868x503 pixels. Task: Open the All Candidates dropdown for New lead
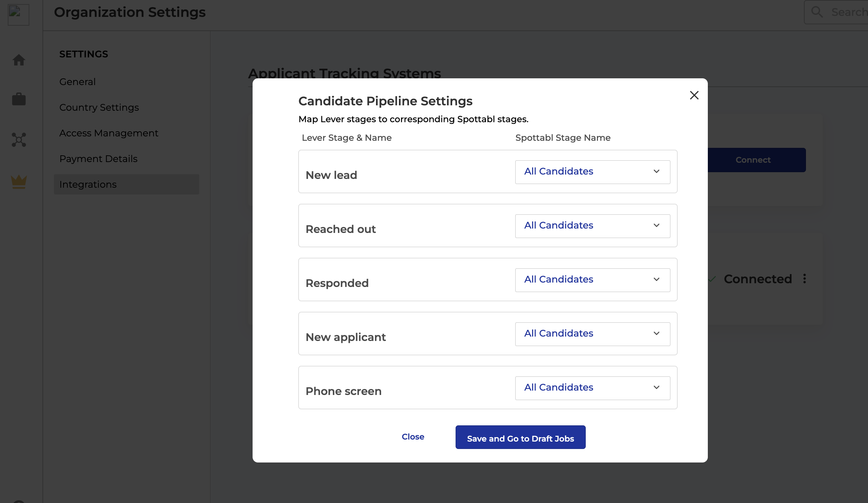tap(592, 171)
